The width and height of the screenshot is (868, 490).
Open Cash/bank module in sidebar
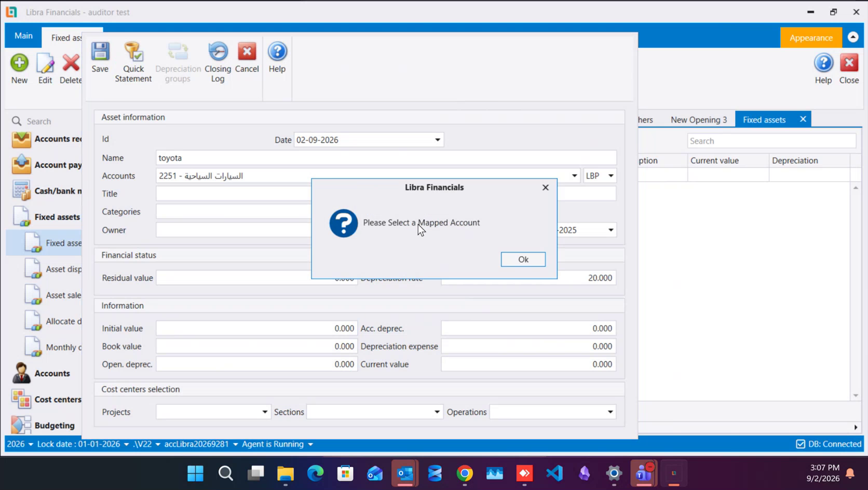point(47,191)
